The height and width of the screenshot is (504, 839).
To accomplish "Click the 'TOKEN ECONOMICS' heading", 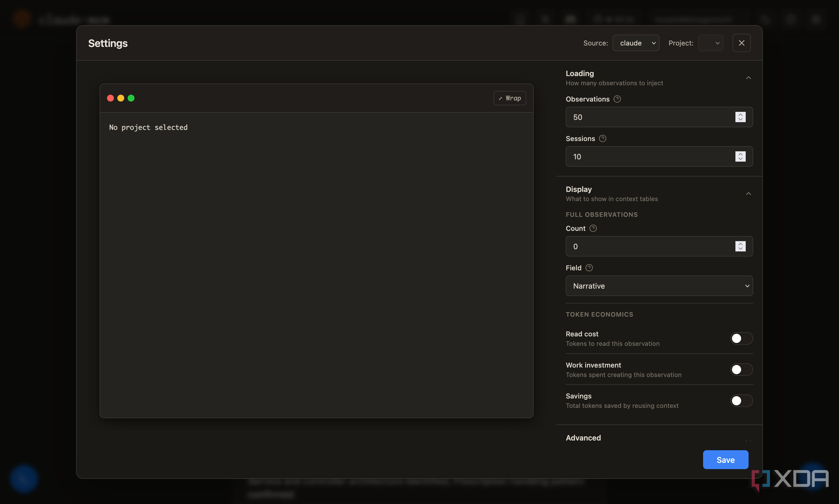I will [599, 314].
